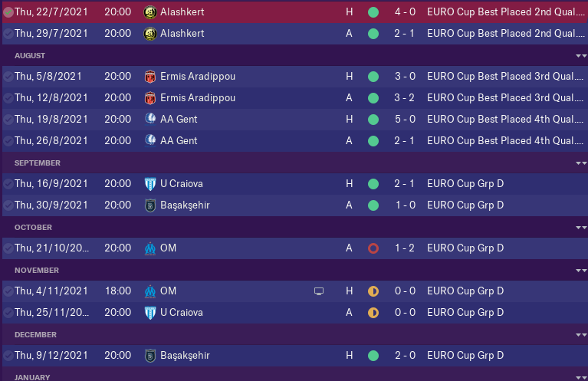The width and height of the screenshot is (588, 381).
Task: Click the TV broadcast icon for 4/11/2021
Action: point(319,291)
